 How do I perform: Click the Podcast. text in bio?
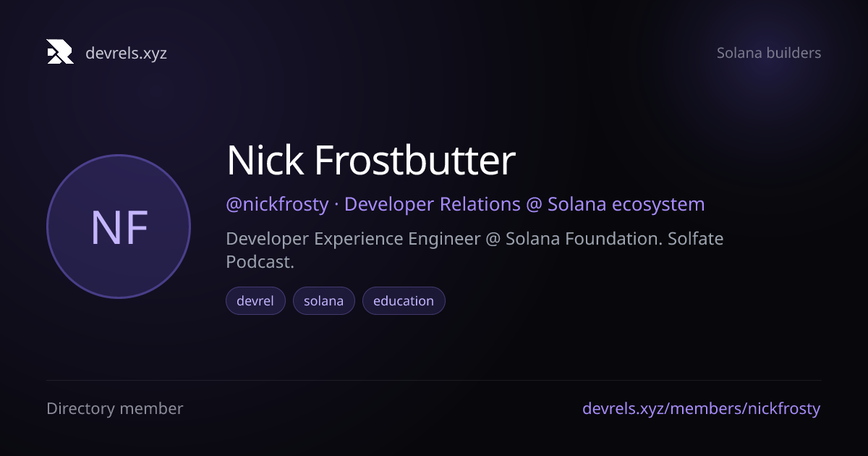(260, 262)
